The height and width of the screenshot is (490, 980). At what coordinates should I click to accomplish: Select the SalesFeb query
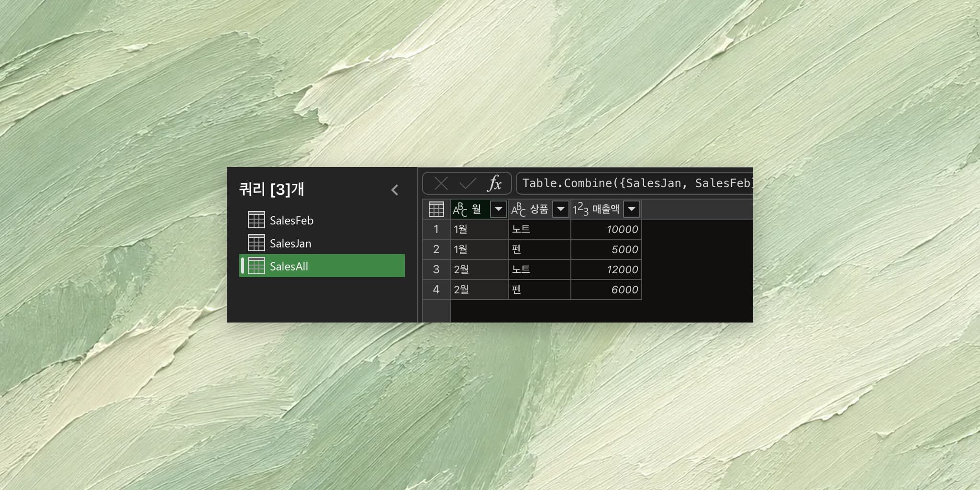click(x=322, y=220)
